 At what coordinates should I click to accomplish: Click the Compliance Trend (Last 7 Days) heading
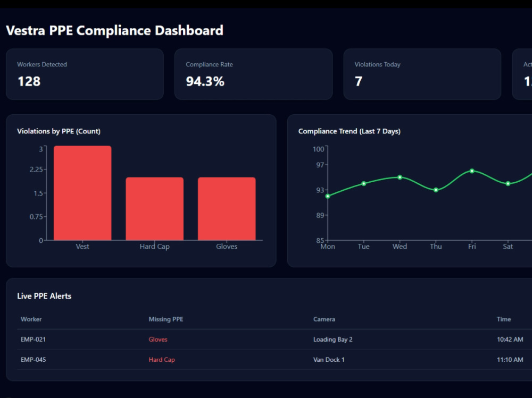[x=350, y=131]
